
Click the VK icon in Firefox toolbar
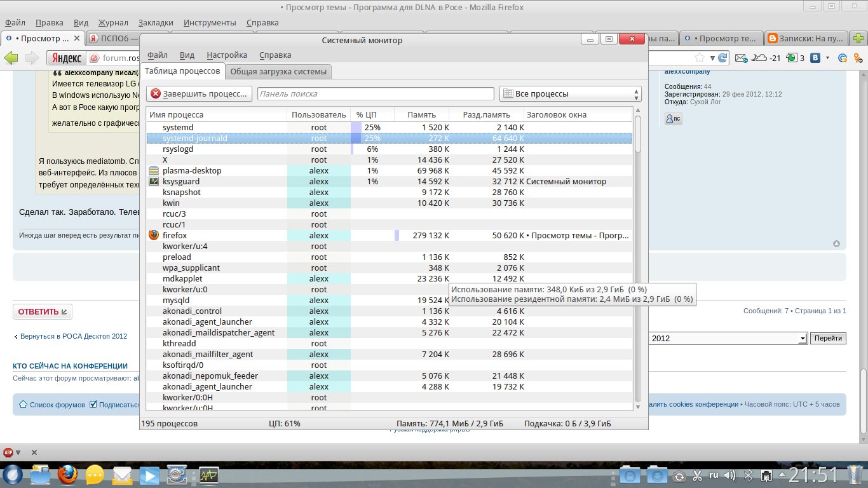tap(815, 58)
